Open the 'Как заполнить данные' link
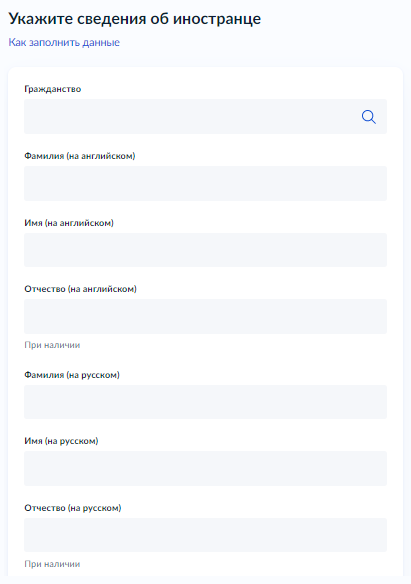The image size is (411, 584). (64, 42)
